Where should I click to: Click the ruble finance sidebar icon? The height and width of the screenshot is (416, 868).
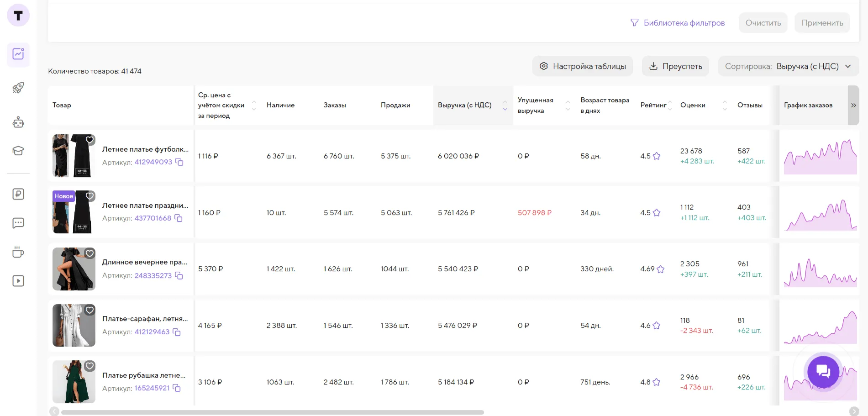pos(18,194)
